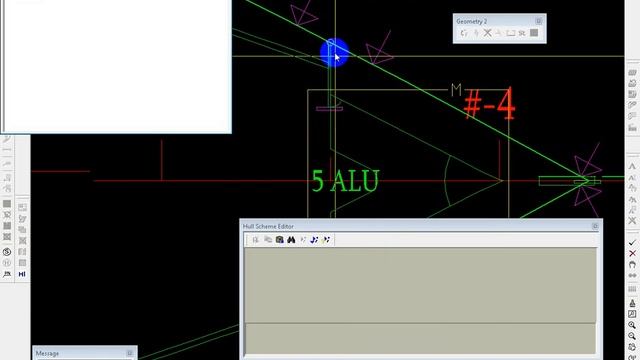Click the blue HI icon in left toolbar
The width and height of the screenshot is (640, 360).
click(22, 274)
